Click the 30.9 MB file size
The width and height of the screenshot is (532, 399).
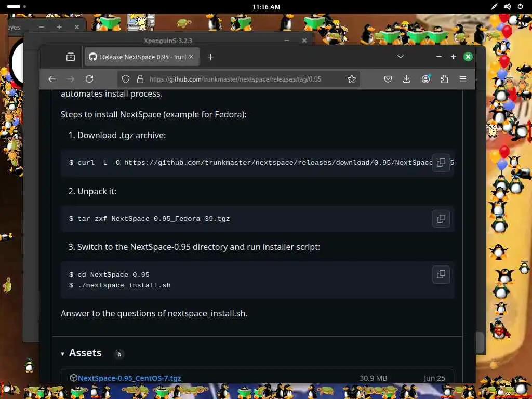click(373, 378)
